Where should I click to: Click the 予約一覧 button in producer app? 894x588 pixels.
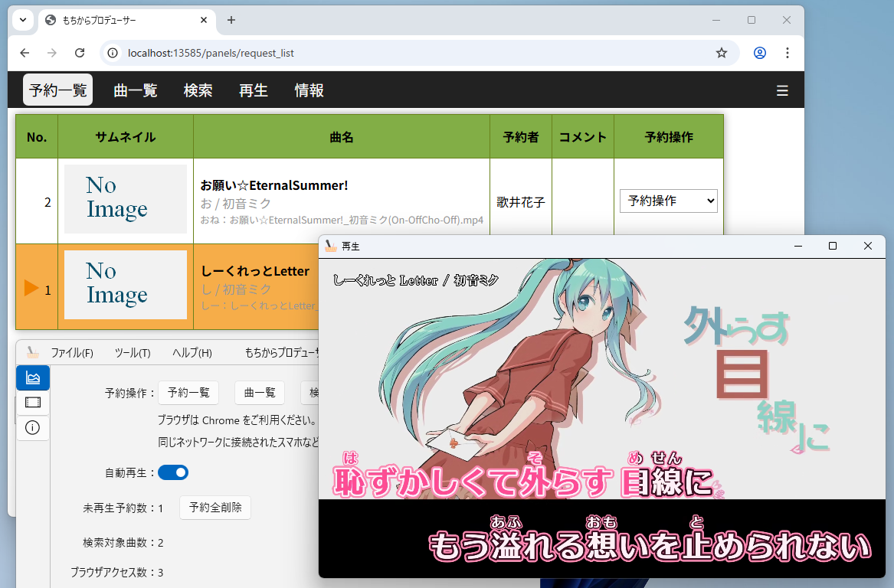[188, 393]
